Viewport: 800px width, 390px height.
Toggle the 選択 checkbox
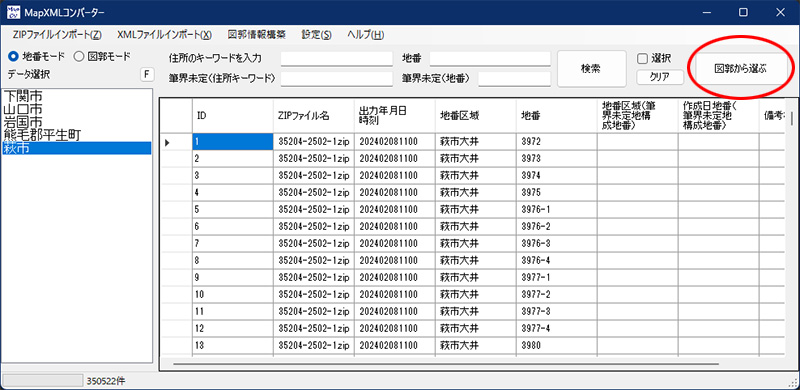click(x=654, y=59)
